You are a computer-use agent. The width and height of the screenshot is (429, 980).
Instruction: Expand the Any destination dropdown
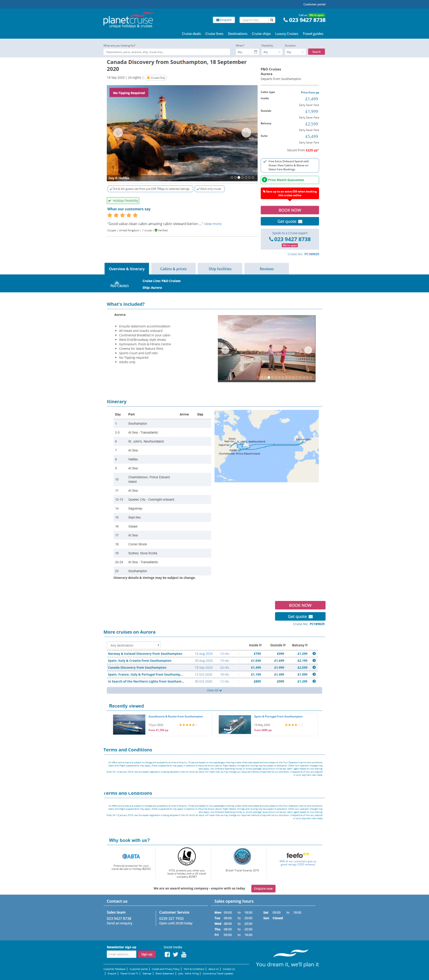134,645
